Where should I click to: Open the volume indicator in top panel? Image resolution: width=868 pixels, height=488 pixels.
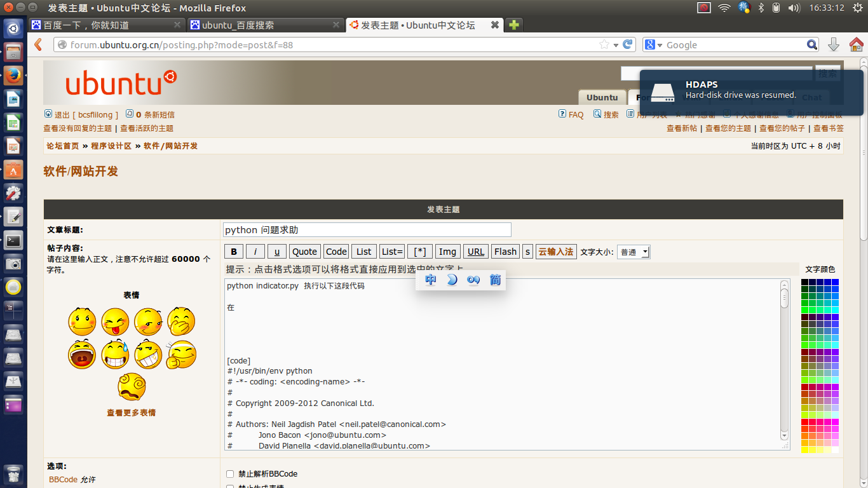[794, 8]
